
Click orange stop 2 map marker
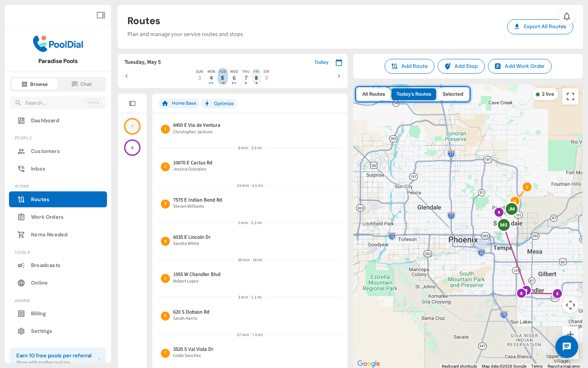click(527, 187)
